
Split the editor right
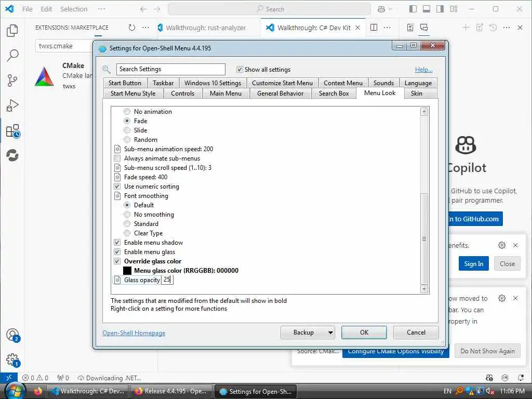(374, 28)
